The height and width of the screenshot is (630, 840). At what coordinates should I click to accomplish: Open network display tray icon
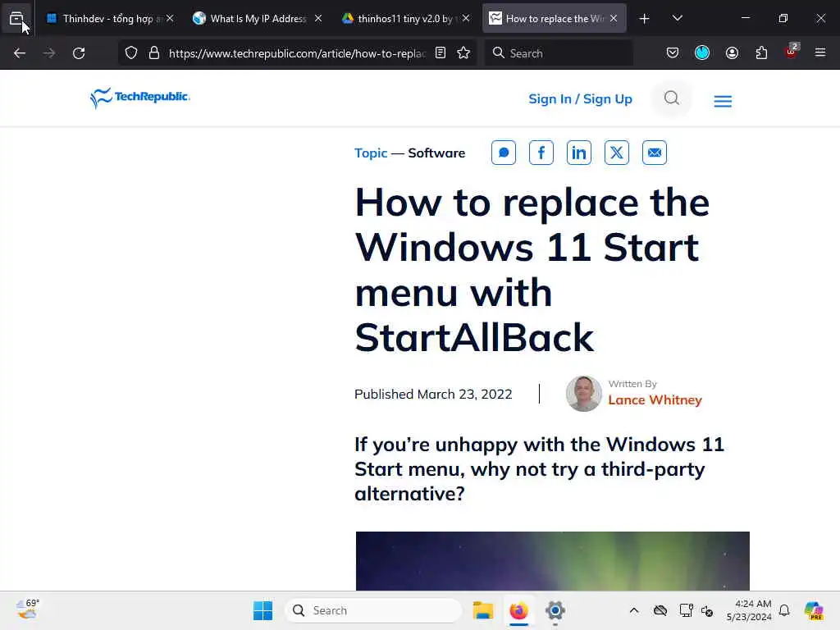click(x=687, y=610)
